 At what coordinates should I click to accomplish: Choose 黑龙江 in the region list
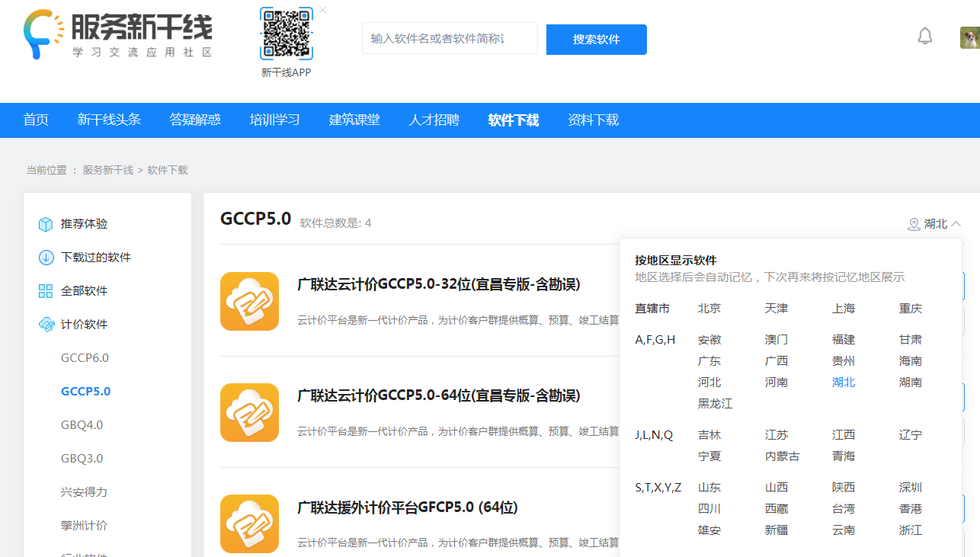pyautogui.click(x=716, y=404)
